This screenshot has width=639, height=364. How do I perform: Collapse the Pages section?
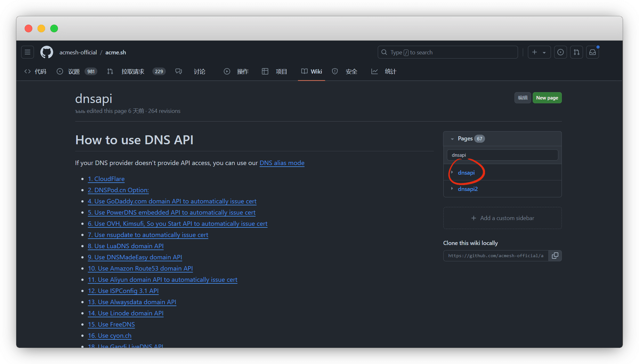(452, 139)
